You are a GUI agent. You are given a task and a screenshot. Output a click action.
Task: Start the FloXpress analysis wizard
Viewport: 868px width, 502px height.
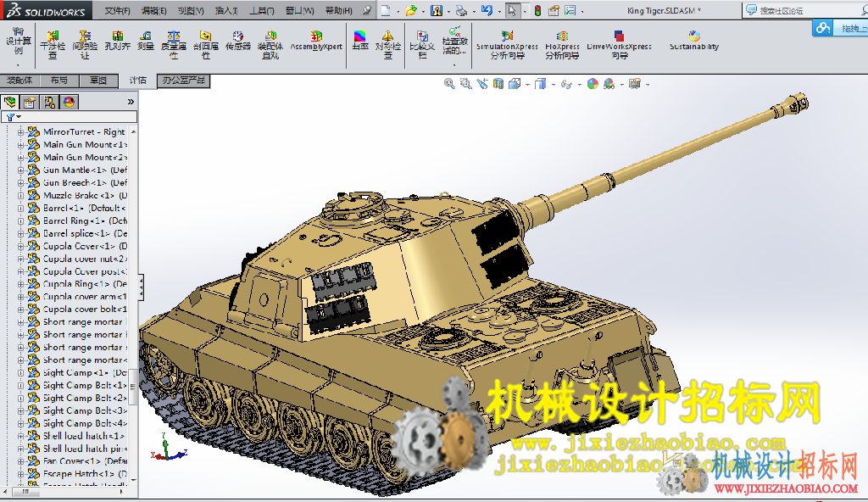pyautogui.click(x=562, y=44)
